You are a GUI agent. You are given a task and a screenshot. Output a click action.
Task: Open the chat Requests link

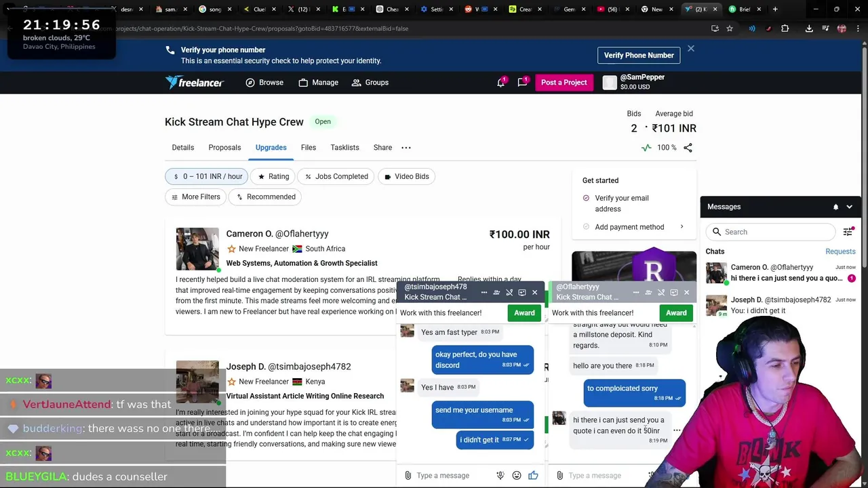(840, 251)
